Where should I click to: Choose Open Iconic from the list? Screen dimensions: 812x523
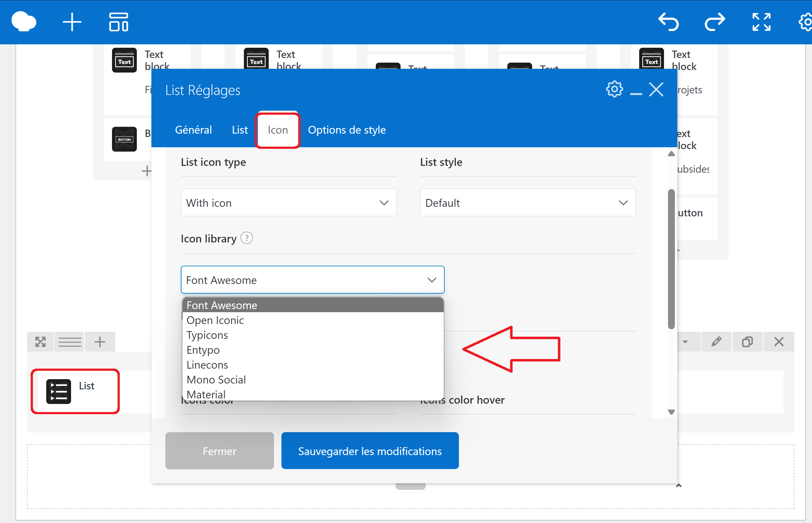click(313, 320)
